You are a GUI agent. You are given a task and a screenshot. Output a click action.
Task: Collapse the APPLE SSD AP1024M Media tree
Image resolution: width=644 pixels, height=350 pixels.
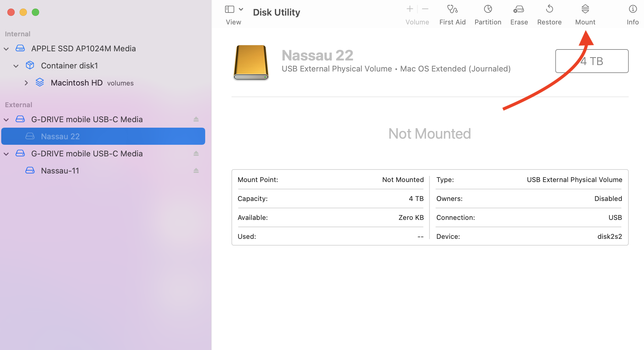(6, 49)
